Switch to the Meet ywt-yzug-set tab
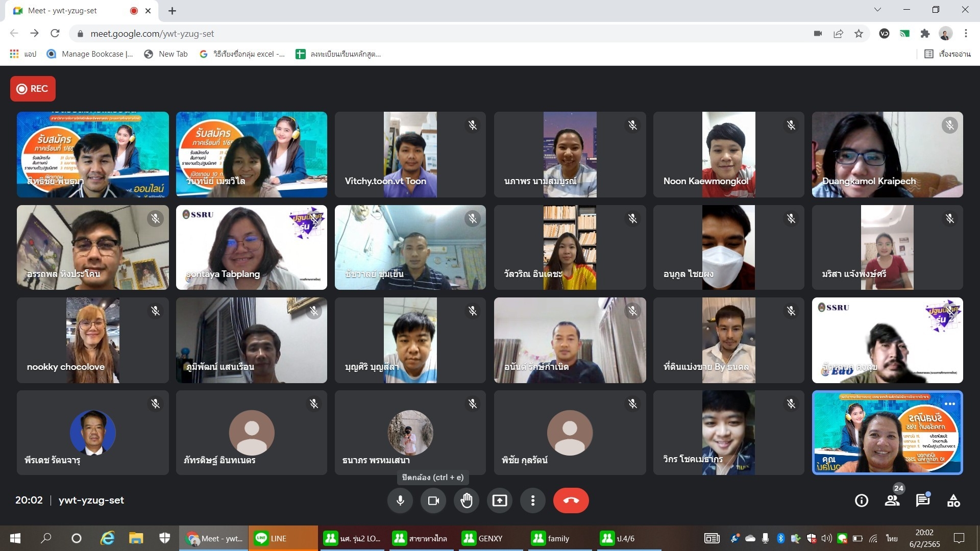This screenshot has height=551, width=980. [x=61, y=10]
